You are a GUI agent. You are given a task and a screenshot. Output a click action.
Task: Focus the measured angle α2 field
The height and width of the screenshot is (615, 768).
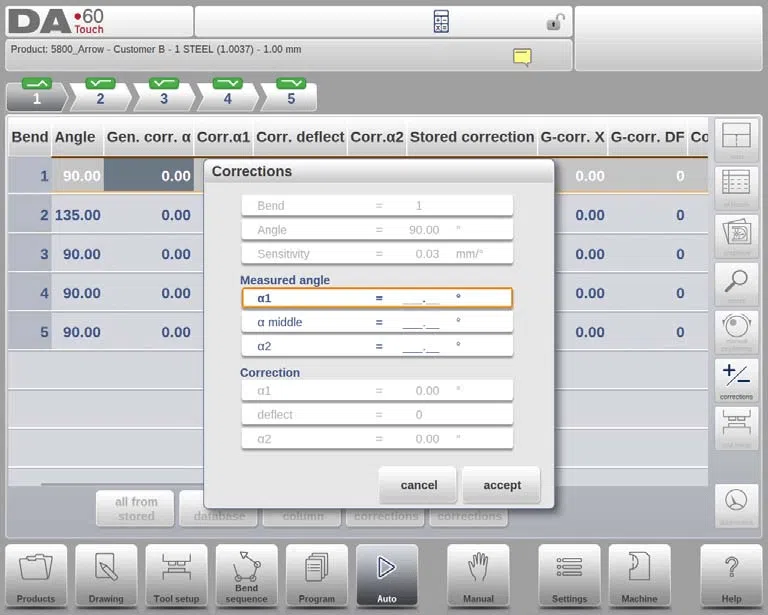[377, 346]
